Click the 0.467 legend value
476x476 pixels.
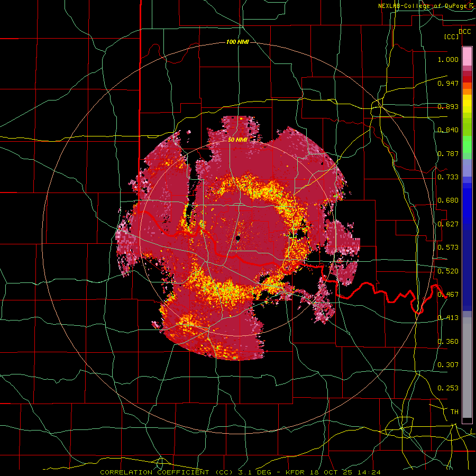[448, 295]
